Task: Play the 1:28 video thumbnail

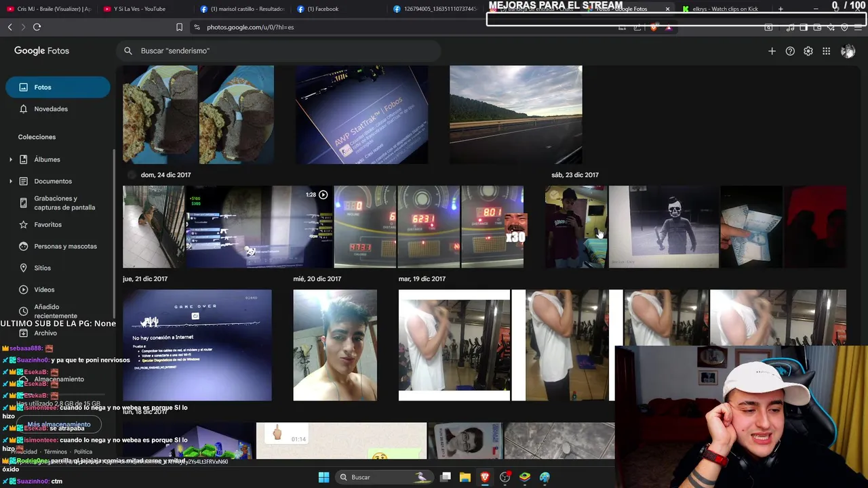Action: 259,227
